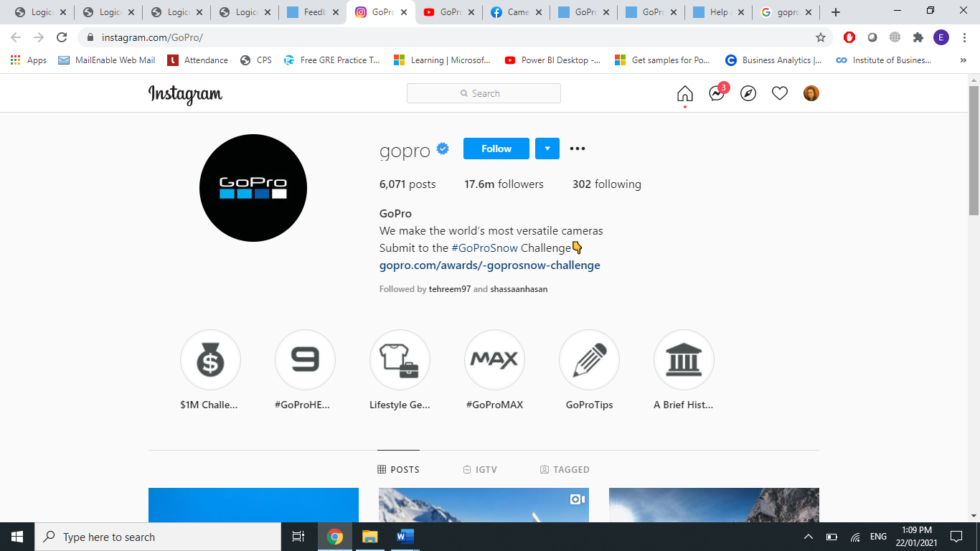
Task: Click the Windows taskbar search box
Action: (158, 537)
